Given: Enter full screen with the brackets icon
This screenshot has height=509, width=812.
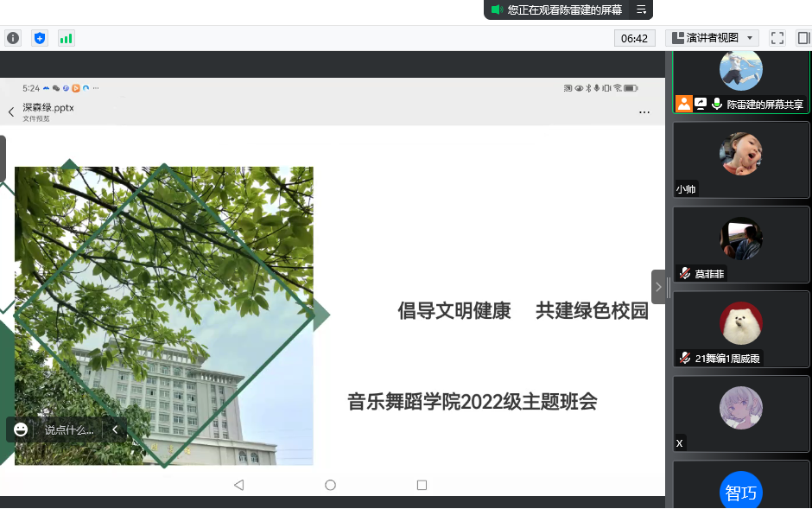Looking at the screenshot, I should pos(777,38).
